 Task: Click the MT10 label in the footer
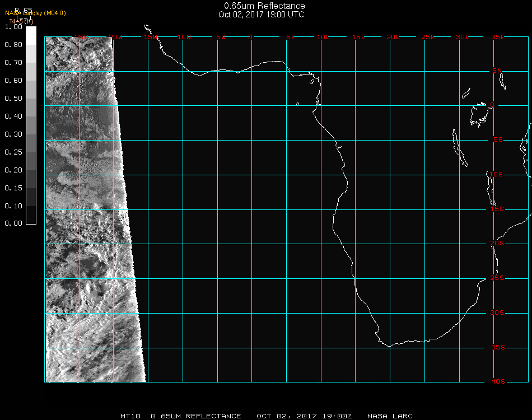[132, 416]
